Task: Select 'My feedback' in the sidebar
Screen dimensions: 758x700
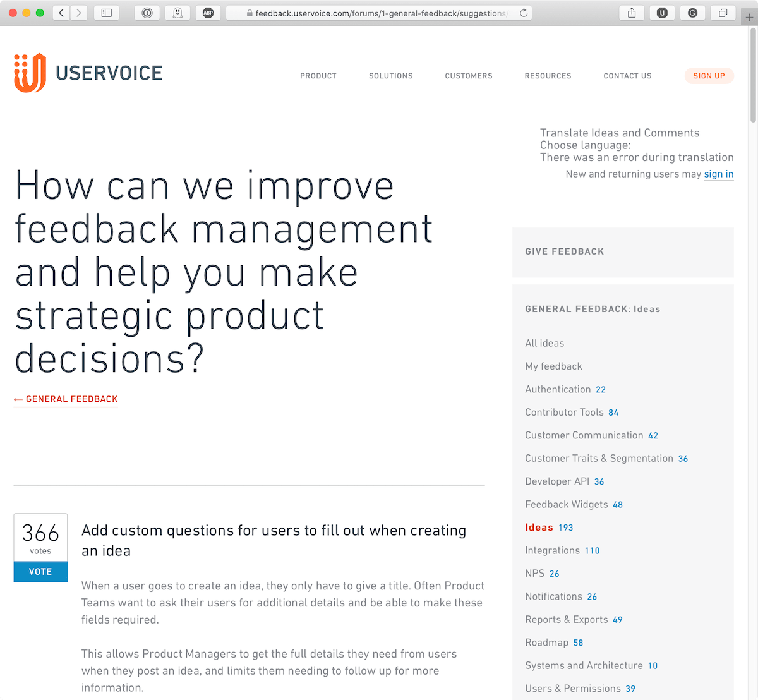Action: (553, 366)
